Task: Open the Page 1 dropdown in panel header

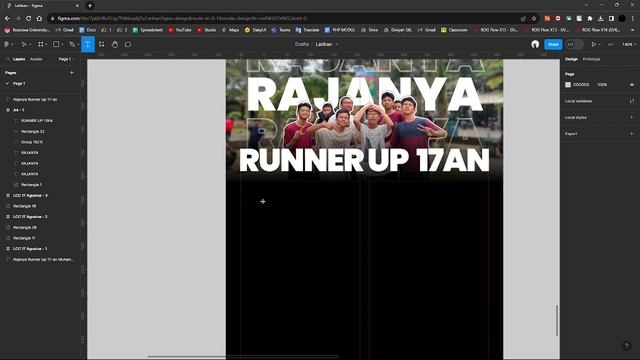Action: coord(67,59)
